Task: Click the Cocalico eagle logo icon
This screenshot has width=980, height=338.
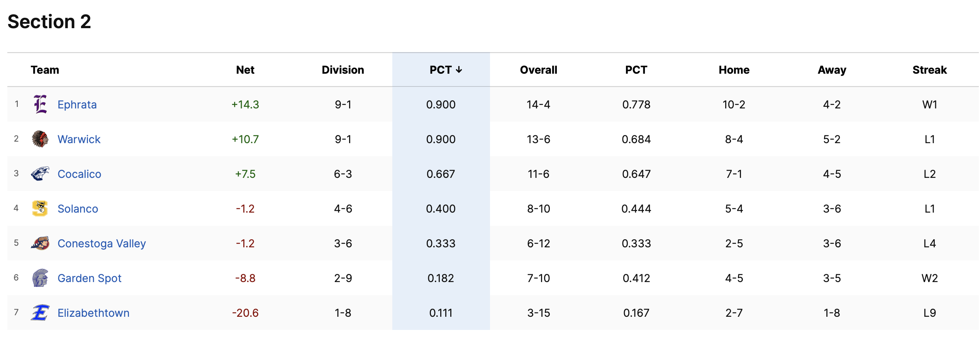Action: 40,174
